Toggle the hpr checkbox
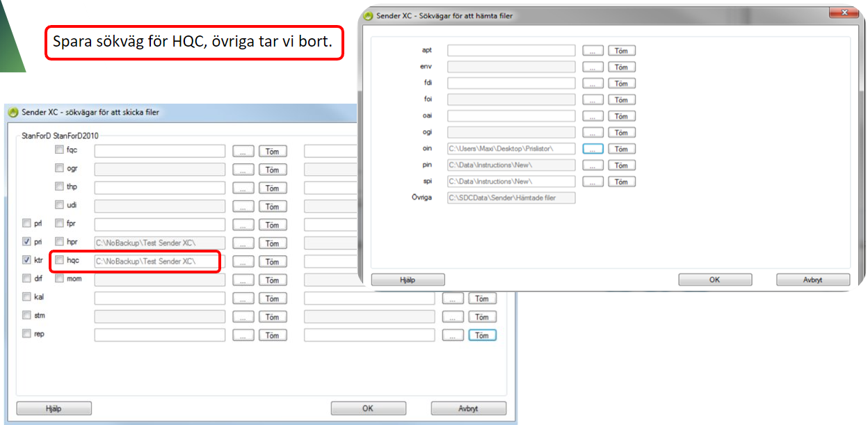The image size is (868, 425). (59, 242)
